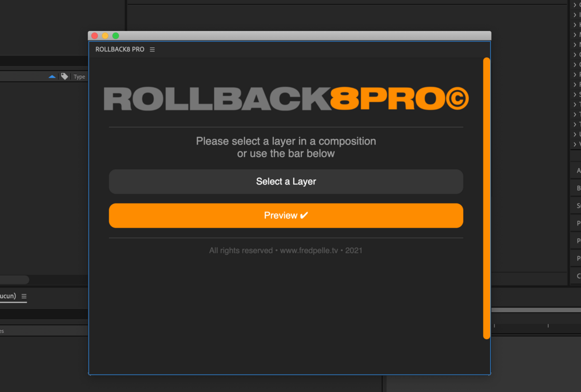Expand the effects category starting with V
Image resolution: width=581 pixels, height=392 pixels.
[x=575, y=144]
